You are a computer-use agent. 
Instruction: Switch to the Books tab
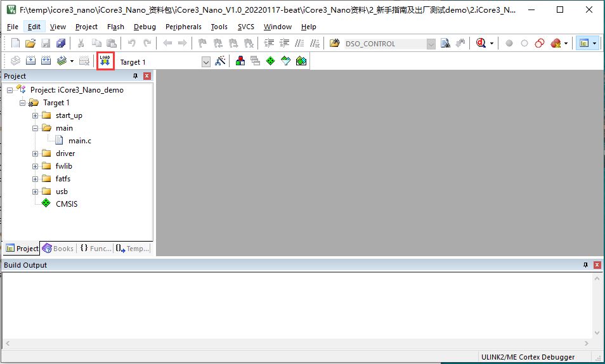(58, 249)
